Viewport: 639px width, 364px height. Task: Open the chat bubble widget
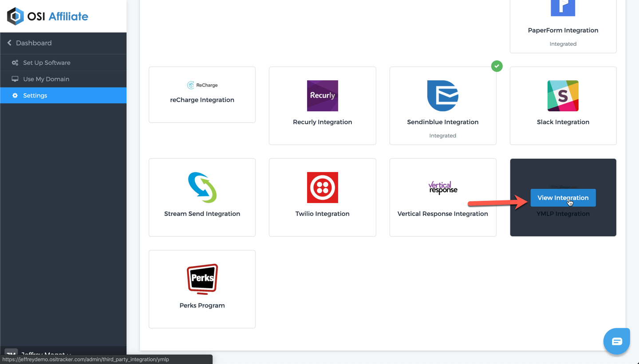(617, 341)
